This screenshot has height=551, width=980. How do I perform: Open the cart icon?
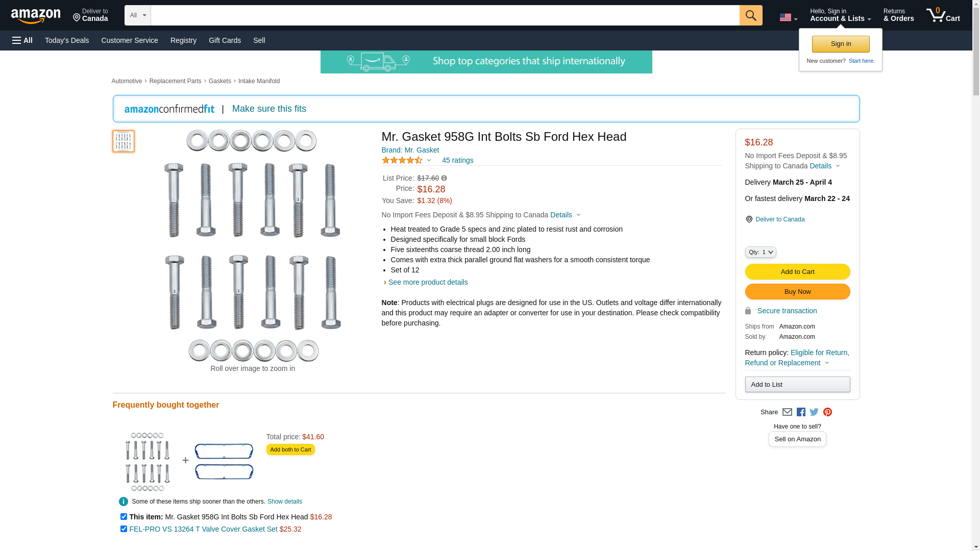pos(943,15)
